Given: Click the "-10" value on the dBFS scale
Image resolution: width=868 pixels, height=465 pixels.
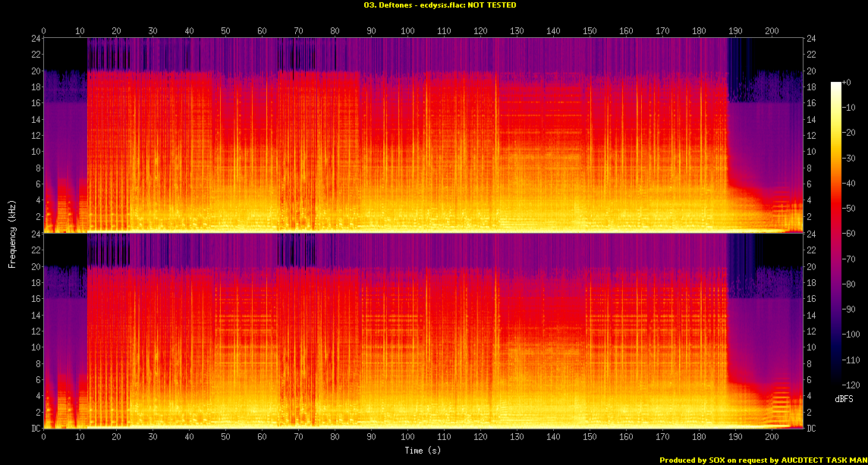Looking at the screenshot, I should coord(849,108).
